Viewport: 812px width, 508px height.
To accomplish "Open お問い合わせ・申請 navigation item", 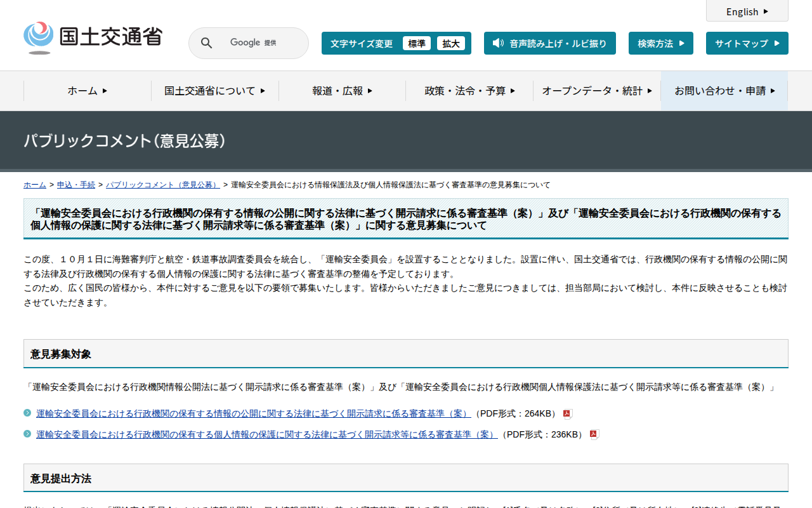I will click(724, 91).
